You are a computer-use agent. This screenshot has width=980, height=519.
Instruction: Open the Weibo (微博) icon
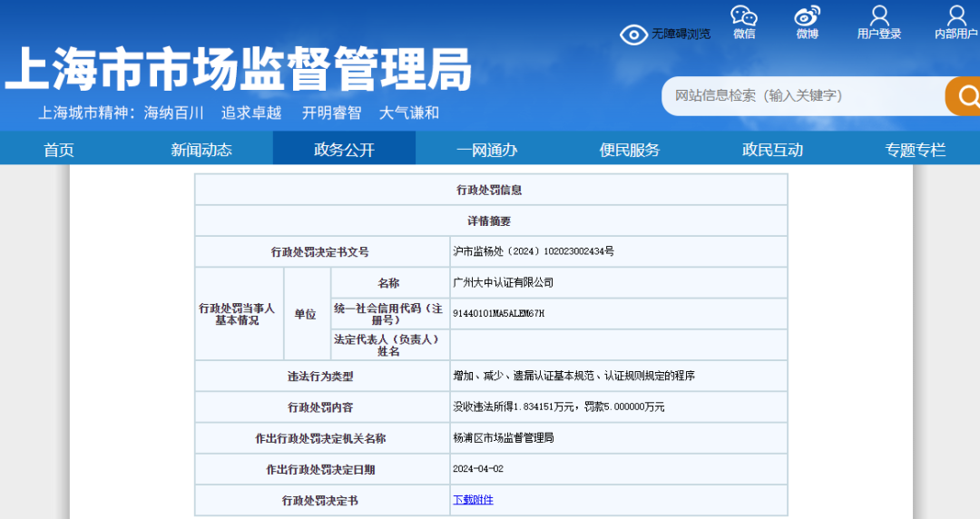coord(807,16)
